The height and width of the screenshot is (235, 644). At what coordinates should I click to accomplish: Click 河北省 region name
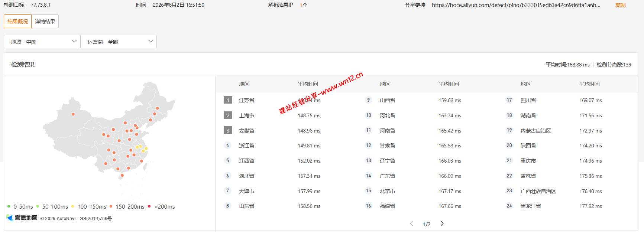(387, 115)
